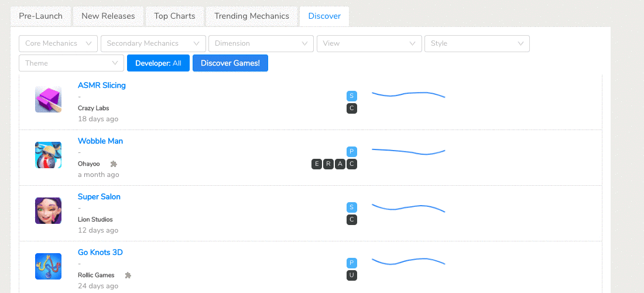Open the Wobble Man game icon
644x293 pixels.
pos(49,155)
